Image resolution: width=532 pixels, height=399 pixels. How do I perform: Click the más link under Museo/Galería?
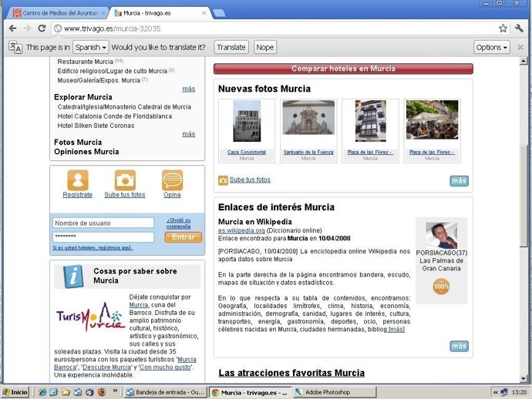click(x=189, y=89)
